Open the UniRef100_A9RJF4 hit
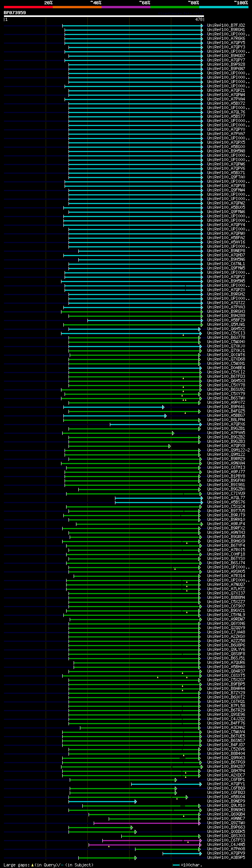This screenshot has height=868, width=252. pyautogui.click(x=226, y=524)
